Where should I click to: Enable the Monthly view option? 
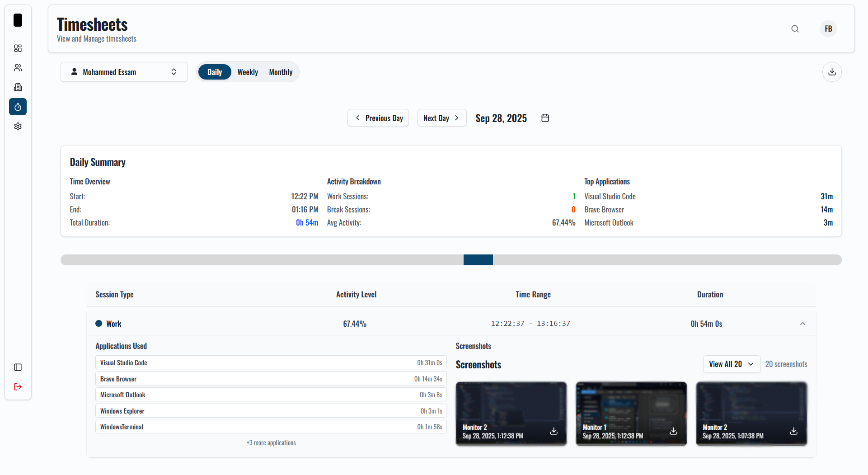[x=280, y=71]
